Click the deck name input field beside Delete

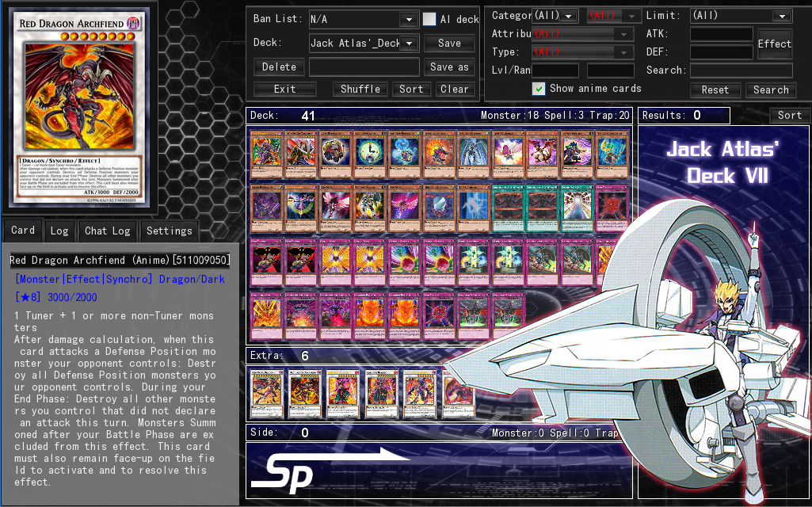pyautogui.click(x=364, y=67)
